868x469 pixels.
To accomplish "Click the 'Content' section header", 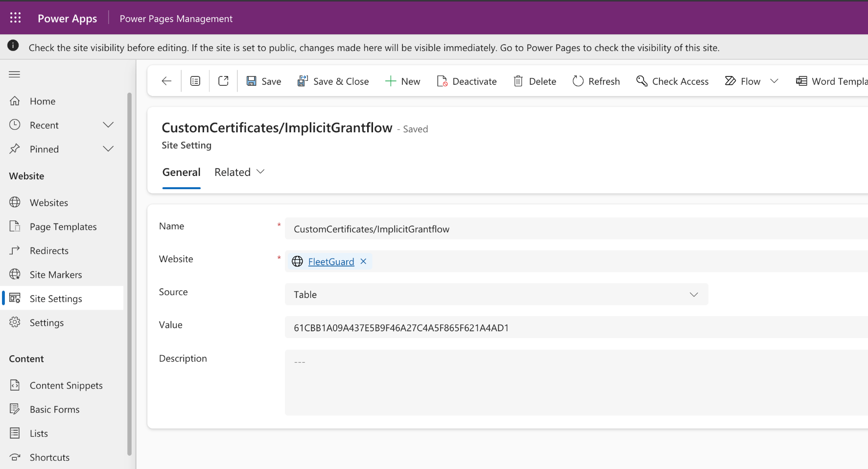I will click(x=26, y=359).
